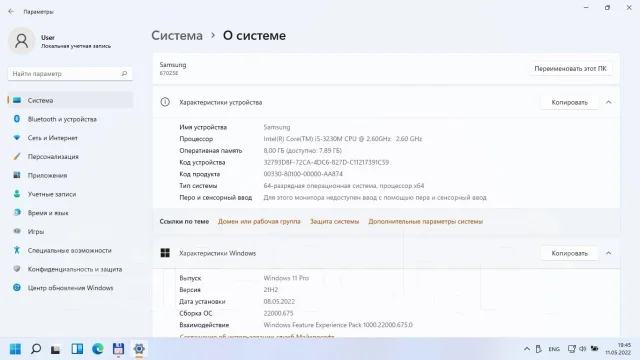Select product code 00330-80100-00000-AA874

click(x=303, y=174)
